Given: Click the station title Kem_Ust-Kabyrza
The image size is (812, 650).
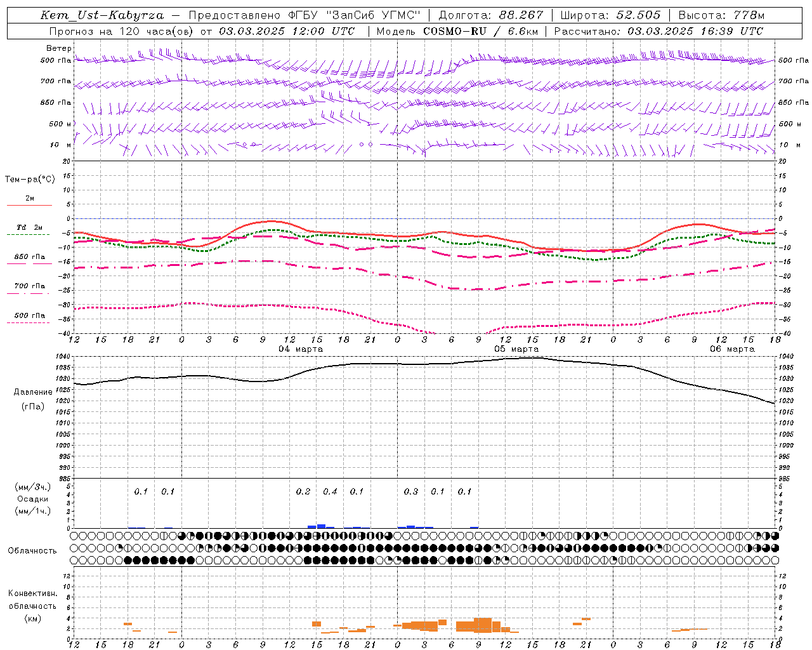Looking at the screenshot, I should (x=102, y=15).
